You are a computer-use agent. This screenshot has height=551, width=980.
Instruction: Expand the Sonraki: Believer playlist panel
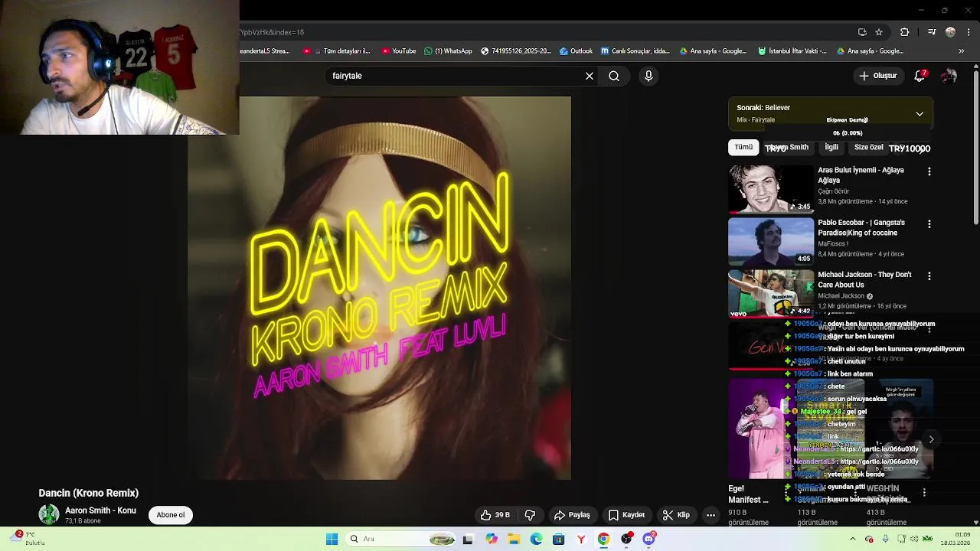pos(920,114)
